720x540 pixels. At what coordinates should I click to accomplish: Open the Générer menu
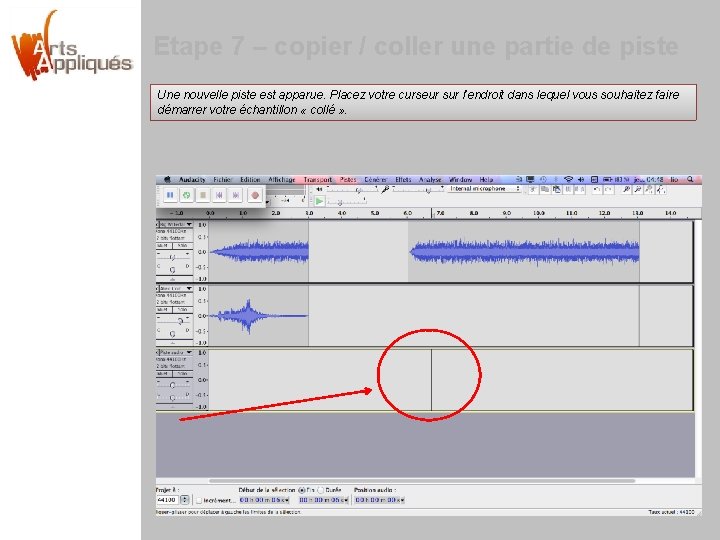coord(375,180)
